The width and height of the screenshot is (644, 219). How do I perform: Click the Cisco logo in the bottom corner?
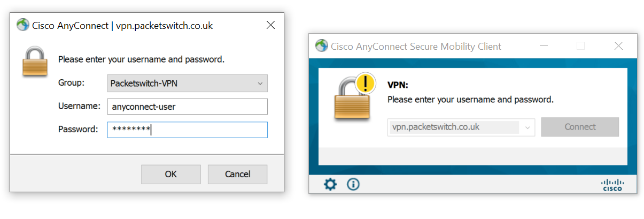(x=612, y=185)
